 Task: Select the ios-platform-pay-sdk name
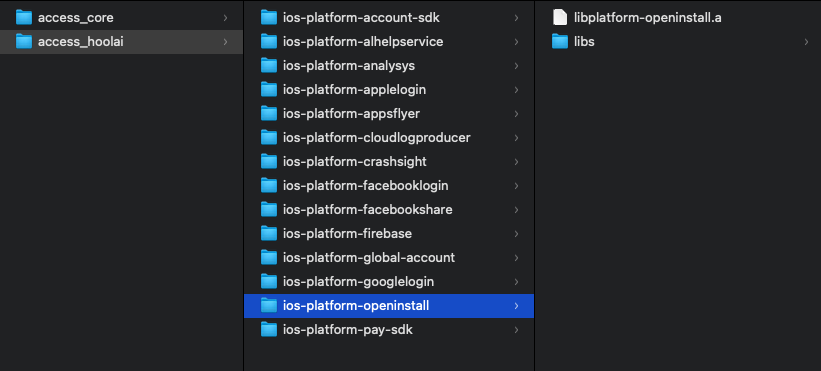pyautogui.click(x=348, y=330)
